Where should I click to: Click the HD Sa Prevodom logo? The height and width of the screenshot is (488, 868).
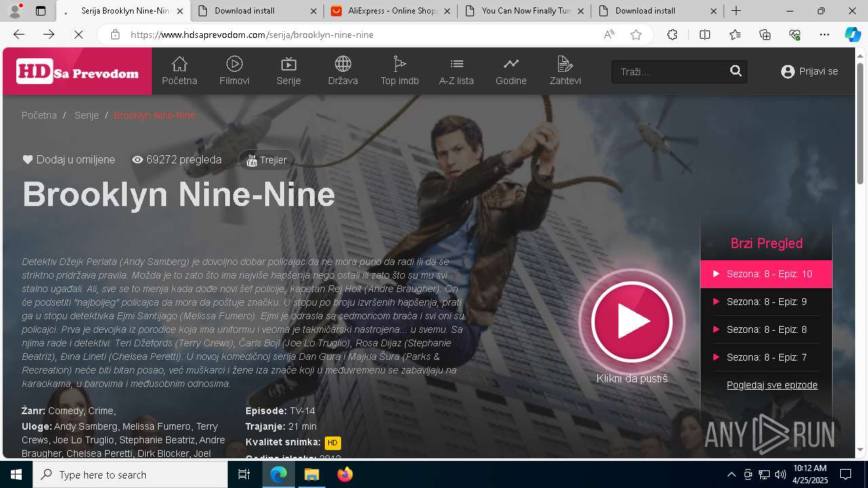[x=77, y=71]
